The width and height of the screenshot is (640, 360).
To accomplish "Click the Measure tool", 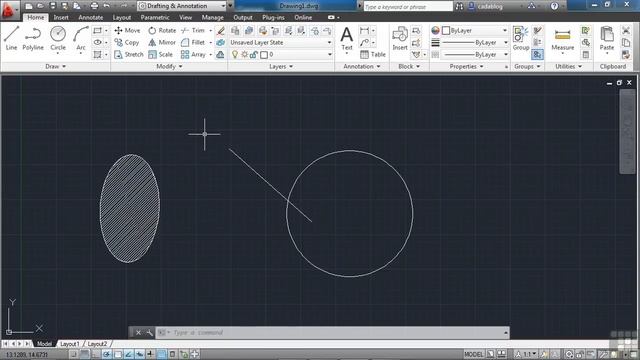I will [562, 40].
